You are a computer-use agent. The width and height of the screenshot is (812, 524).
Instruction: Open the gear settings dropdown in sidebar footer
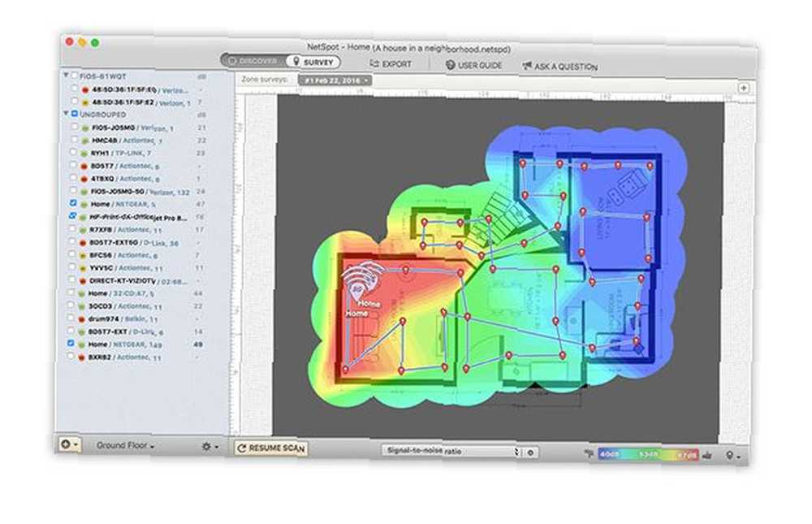click(x=209, y=446)
